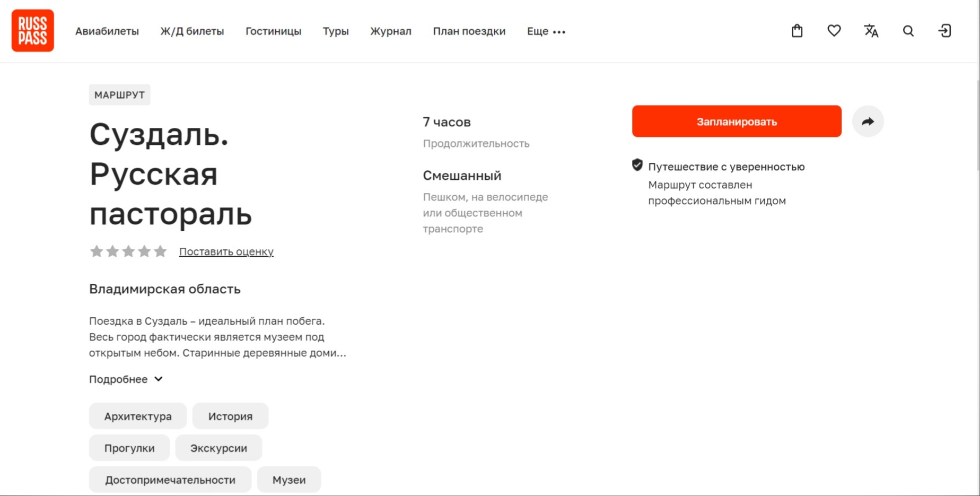
Task: Open the Журнал menu item
Action: (391, 31)
